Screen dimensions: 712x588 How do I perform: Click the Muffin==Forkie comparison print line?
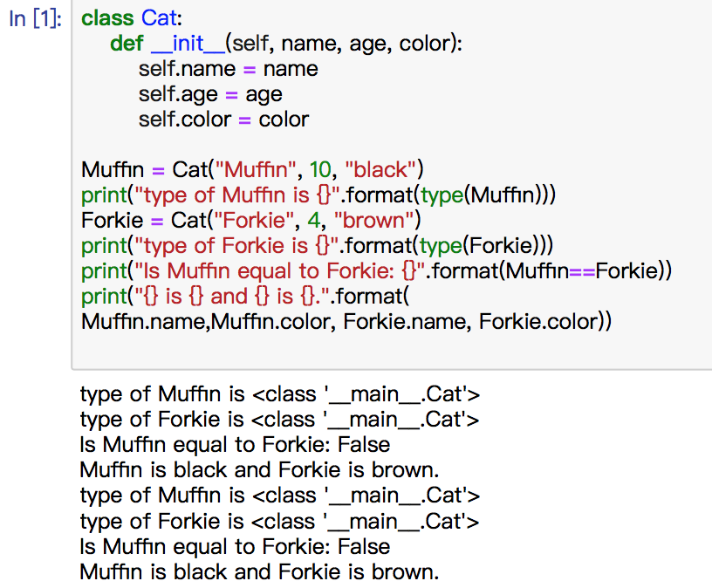(x=376, y=271)
